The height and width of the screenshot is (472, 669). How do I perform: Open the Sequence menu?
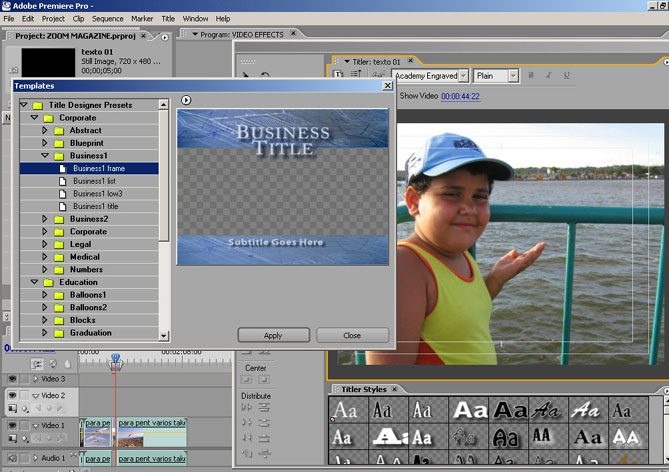click(107, 18)
